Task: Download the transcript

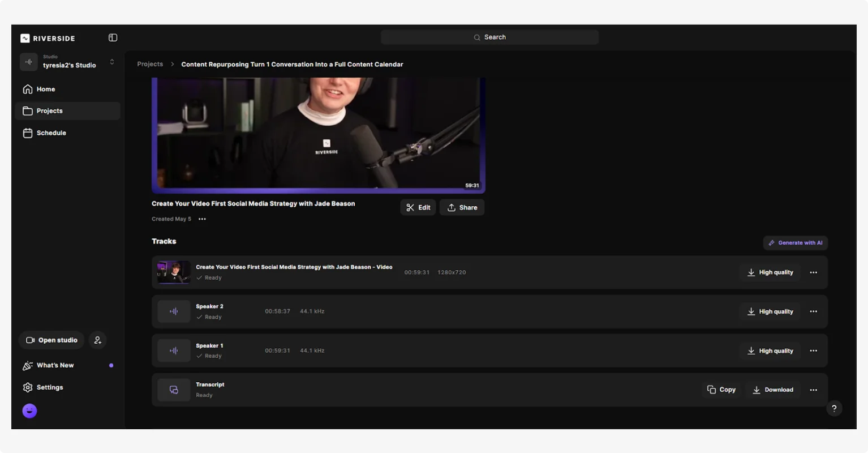Action: 773,390
